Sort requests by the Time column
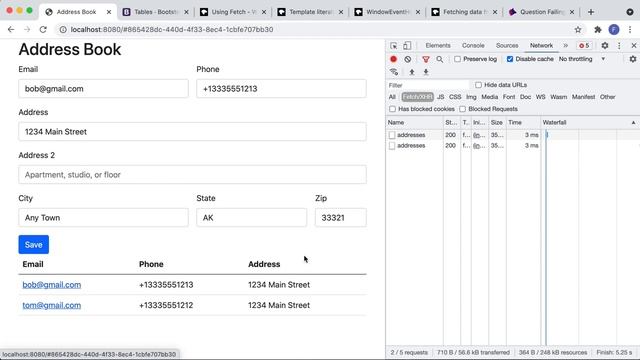Screen dimensions: 640x360 (523, 122)
